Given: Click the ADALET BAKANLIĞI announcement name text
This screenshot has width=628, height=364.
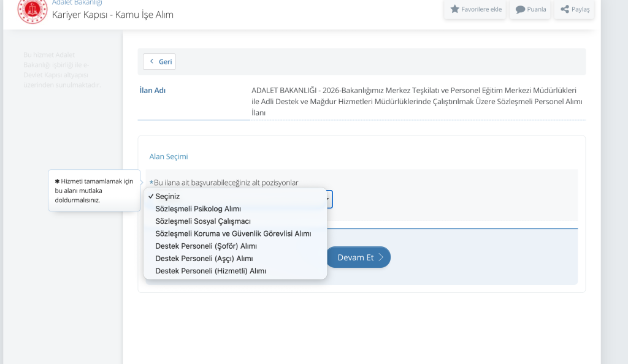Looking at the screenshot, I should 417,102.
